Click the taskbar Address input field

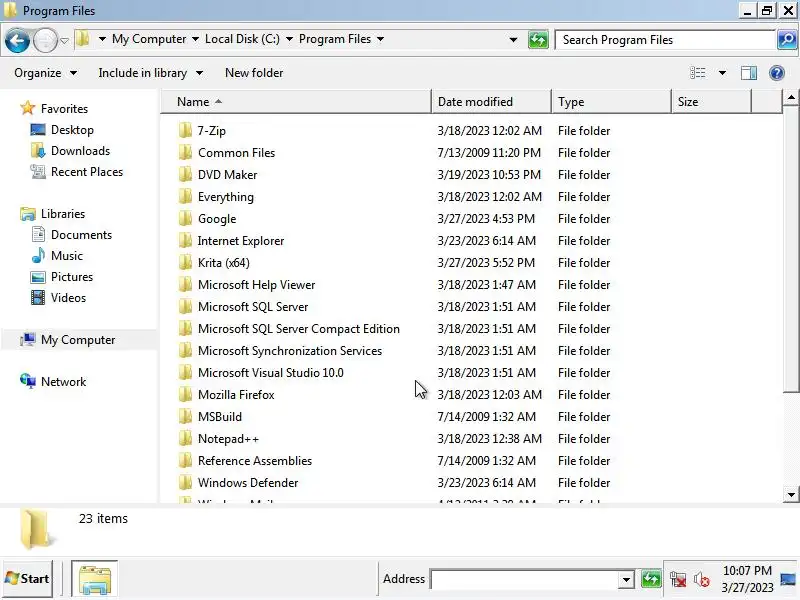[x=524, y=580]
